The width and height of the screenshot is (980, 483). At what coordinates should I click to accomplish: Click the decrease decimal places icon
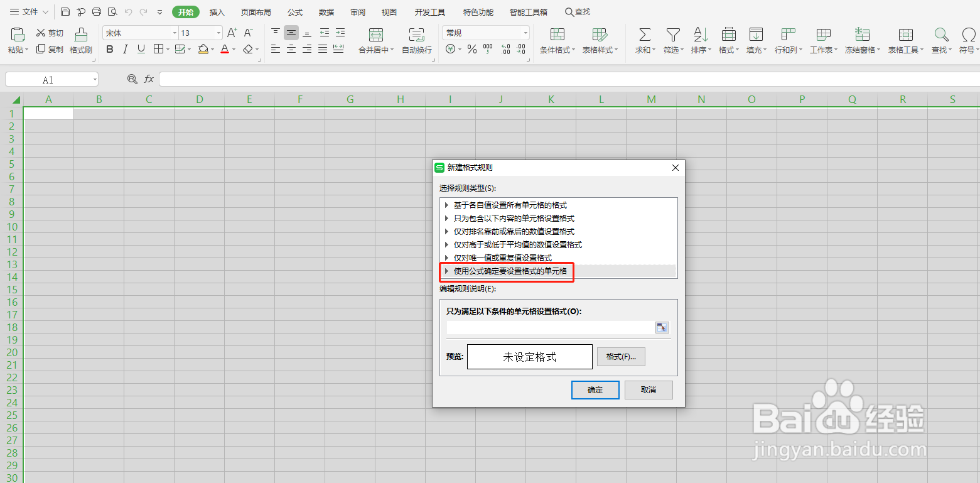coord(522,49)
